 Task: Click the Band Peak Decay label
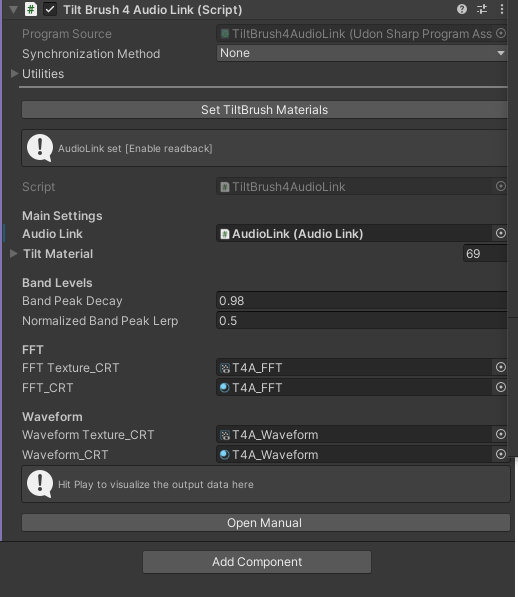pos(72,301)
